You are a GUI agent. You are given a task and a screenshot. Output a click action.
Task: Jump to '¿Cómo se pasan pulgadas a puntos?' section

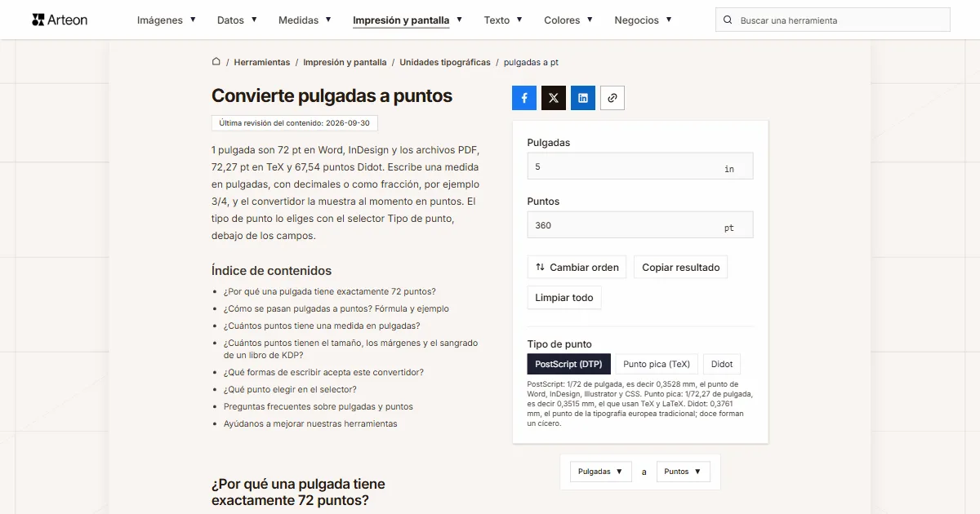[336, 309]
